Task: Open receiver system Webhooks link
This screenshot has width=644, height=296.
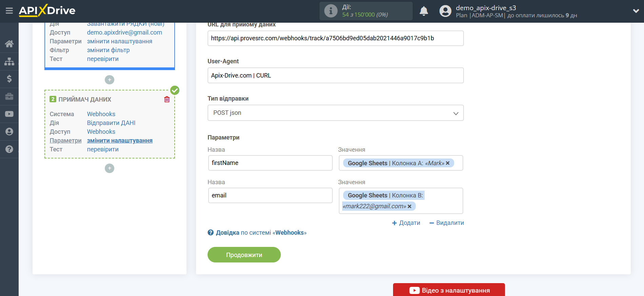Action: [x=101, y=114]
